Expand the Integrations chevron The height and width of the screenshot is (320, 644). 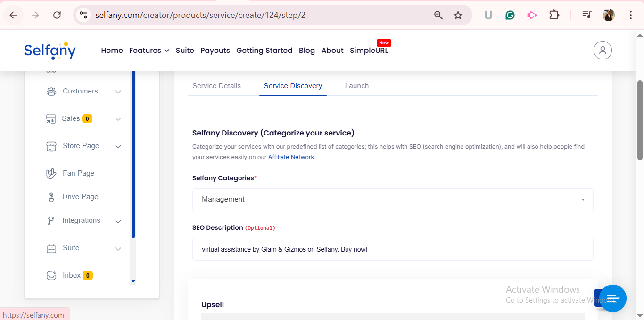pyautogui.click(x=118, y=221)
